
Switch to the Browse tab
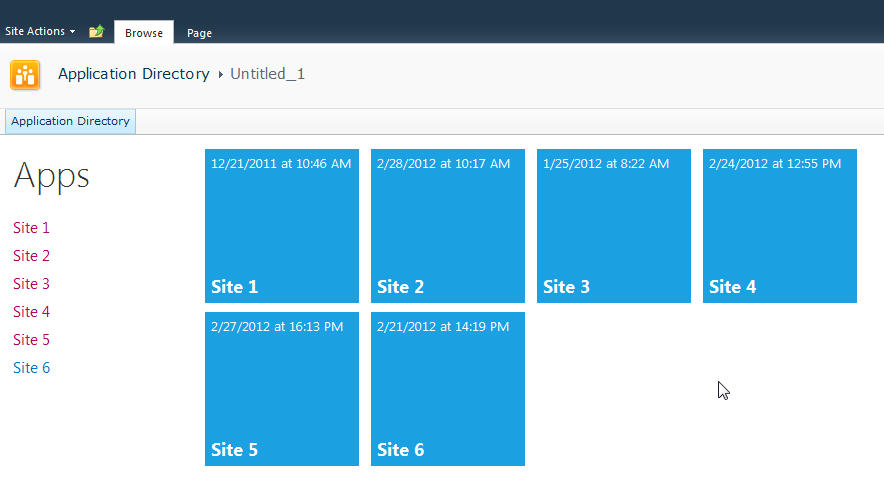click(144, 33)
